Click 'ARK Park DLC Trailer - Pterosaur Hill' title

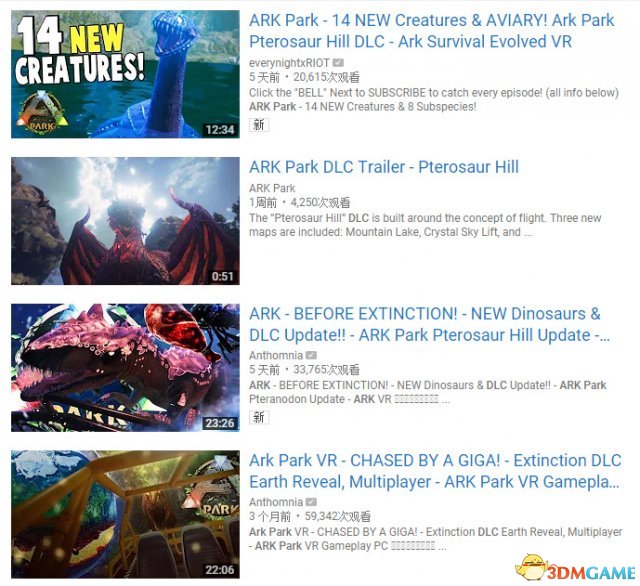click(384, 167)
